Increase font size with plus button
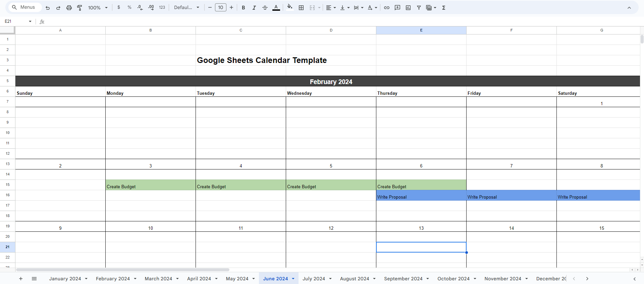 point(231,7)
